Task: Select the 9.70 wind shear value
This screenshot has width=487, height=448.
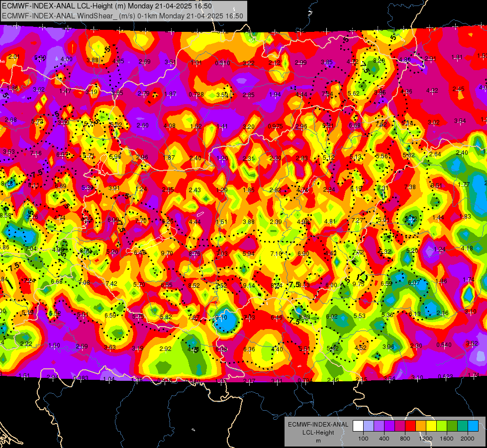Action: 167,253
